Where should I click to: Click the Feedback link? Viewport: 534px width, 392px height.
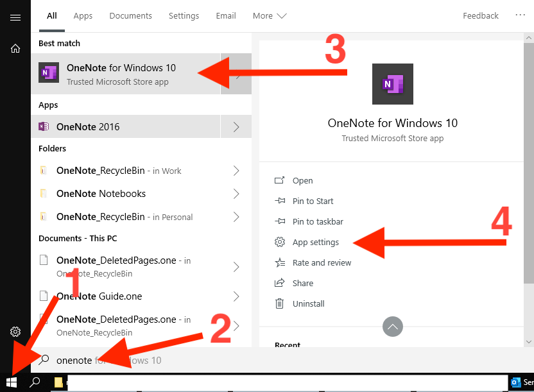(481, 15)
